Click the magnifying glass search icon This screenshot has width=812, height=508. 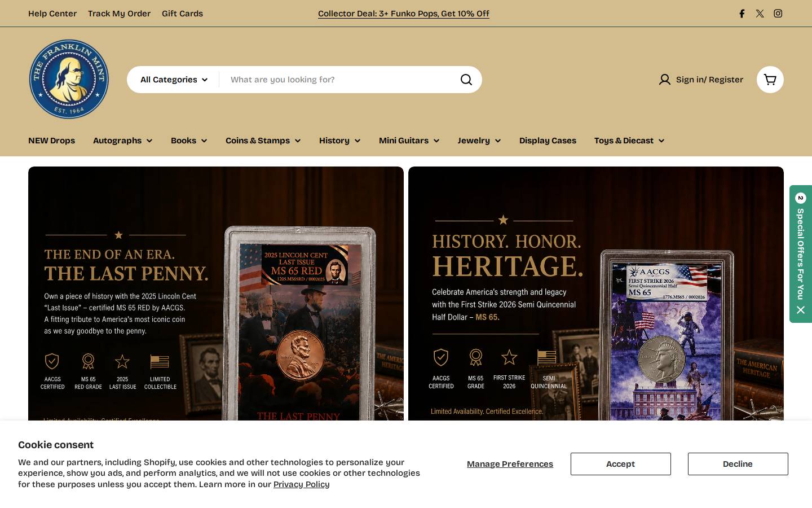point(466,80)
